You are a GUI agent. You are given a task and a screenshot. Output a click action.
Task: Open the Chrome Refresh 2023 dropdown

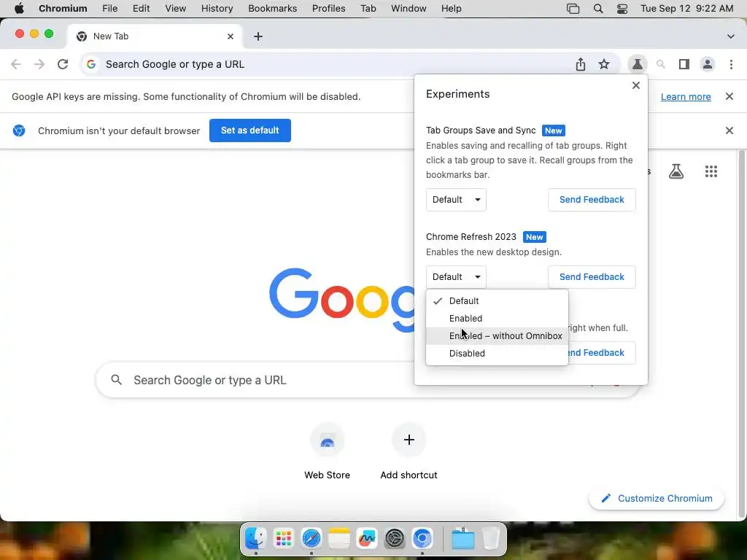tap(456, 276)
